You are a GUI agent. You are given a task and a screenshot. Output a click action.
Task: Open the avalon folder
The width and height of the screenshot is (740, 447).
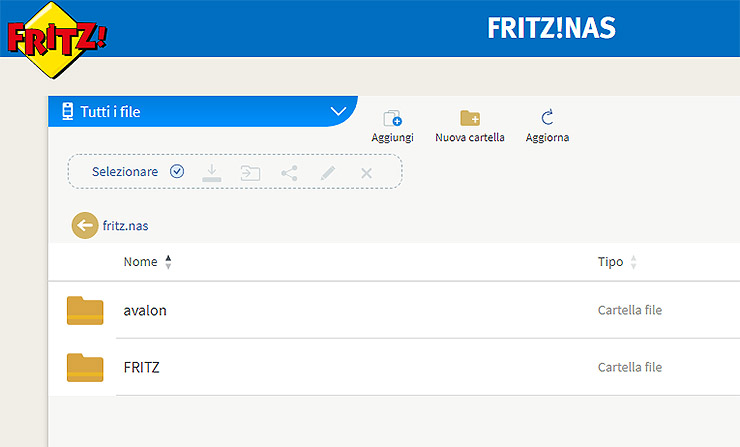(x=145, y=310)
